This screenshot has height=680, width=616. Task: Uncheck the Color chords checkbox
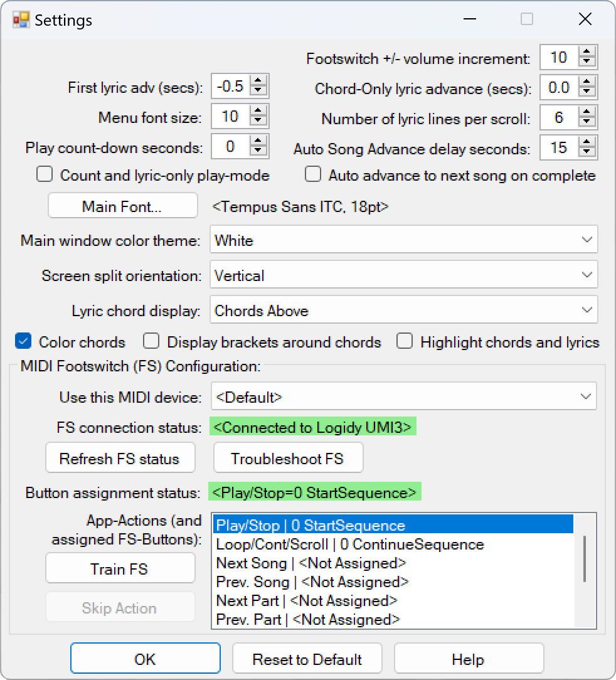click(x=23, y=341)
